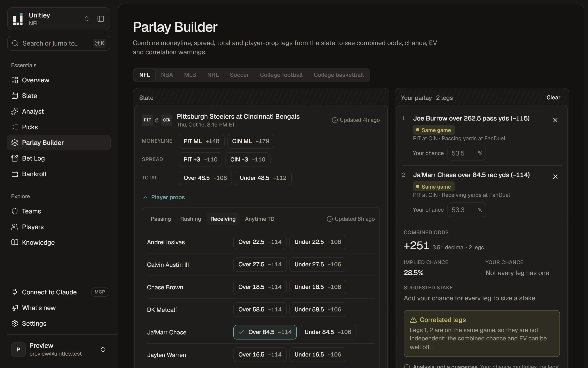Add Under 48.5 total leg
Screen dimensions: 588x368
click(263, 178)
